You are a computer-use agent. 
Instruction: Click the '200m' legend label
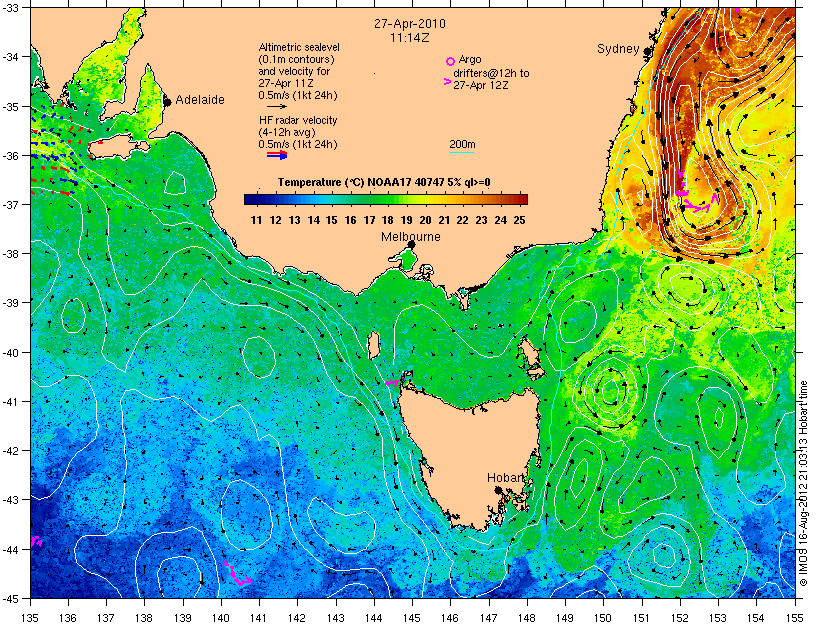click(462, 145)
